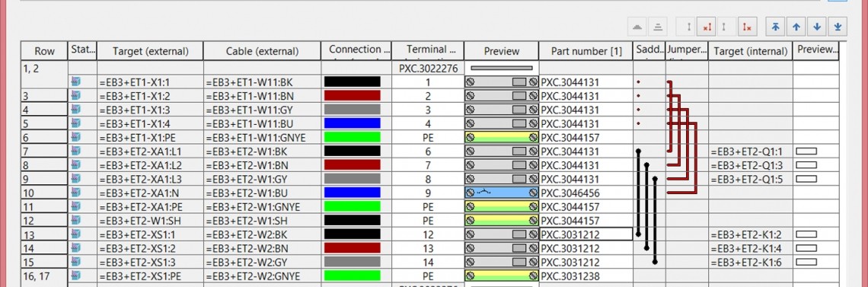Screen dimensions: 868x287
Task: Click the greyed multi-level terminal mound icon
Action: tap(637, 26)
